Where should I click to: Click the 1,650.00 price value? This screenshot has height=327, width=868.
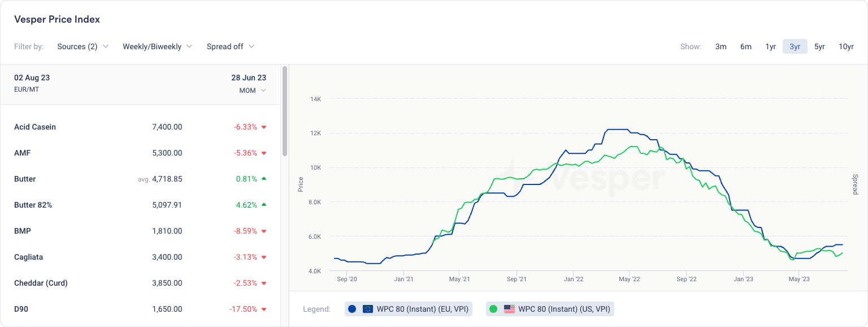pyautogui.click(x=167, y=309)
